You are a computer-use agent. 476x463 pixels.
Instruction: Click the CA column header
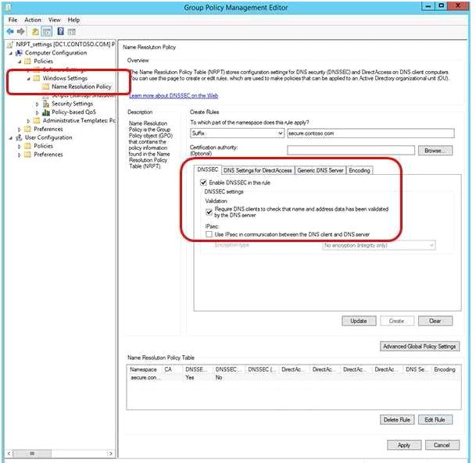tap(171, 369)
